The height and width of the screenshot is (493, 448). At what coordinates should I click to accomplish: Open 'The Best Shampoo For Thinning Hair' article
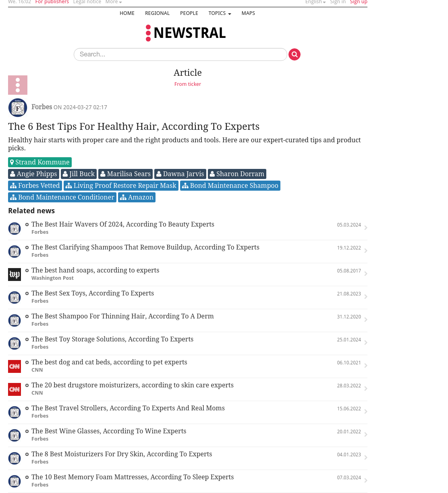click(x=122, y=316)
